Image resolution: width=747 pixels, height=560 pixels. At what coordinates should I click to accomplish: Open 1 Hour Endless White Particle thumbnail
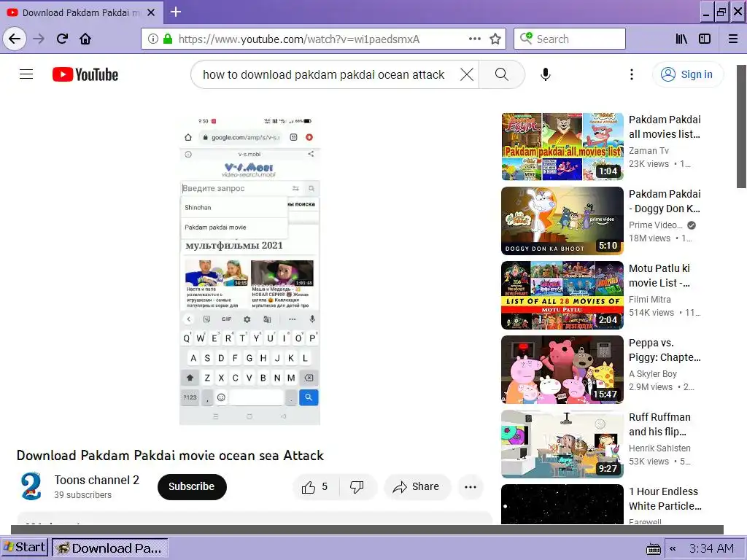coord(562,505)
